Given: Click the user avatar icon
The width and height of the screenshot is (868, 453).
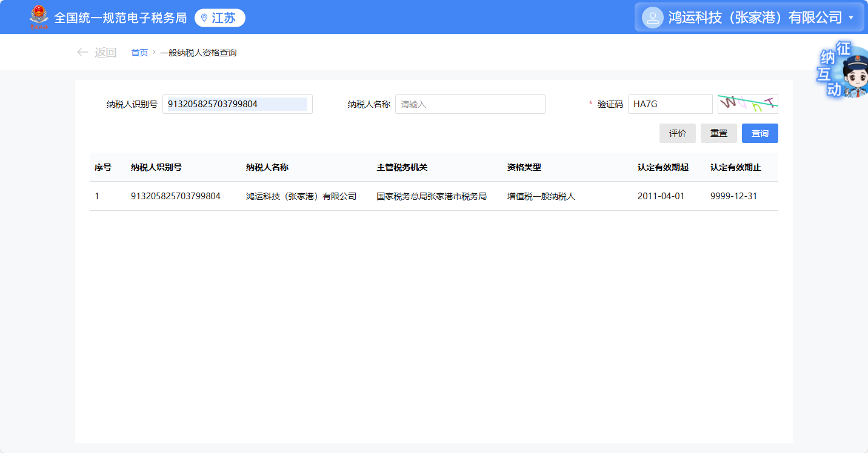Looking at the screenshot, I should [652, 18].
